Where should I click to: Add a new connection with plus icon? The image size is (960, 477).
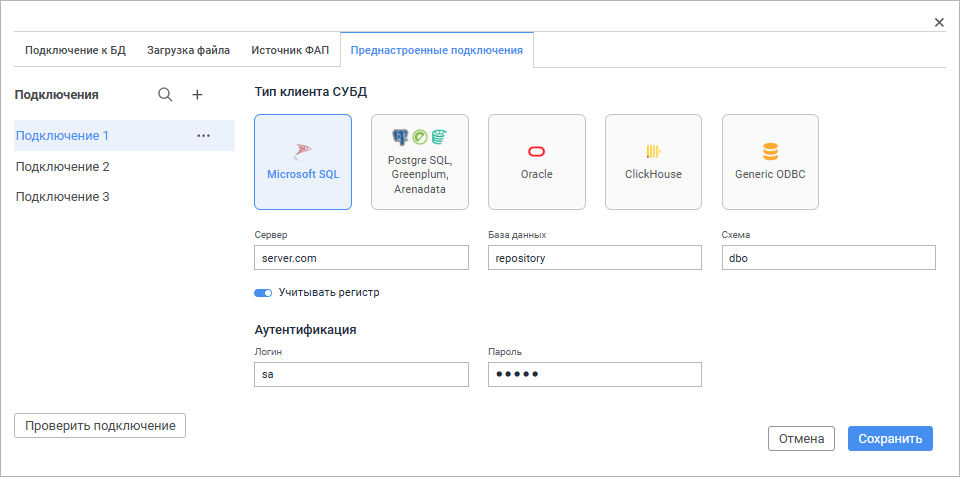click(x=197, y=95)
